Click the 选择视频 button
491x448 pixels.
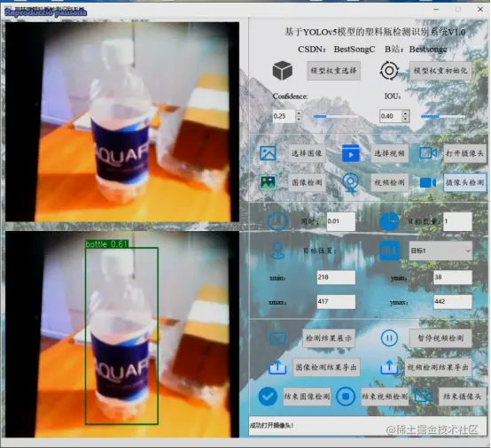pyautogui.click(x=390, y=153)
